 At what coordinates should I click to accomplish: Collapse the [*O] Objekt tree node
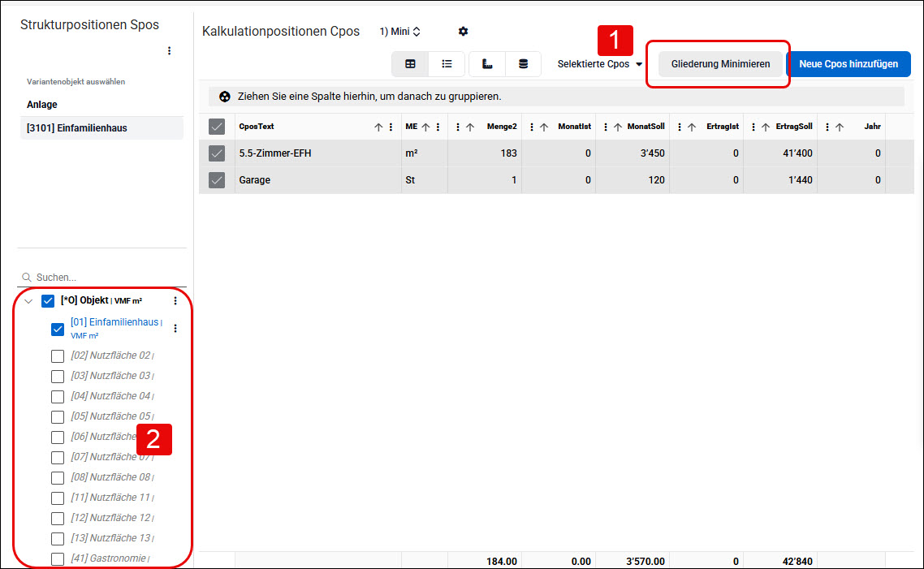tap(28, 301)
